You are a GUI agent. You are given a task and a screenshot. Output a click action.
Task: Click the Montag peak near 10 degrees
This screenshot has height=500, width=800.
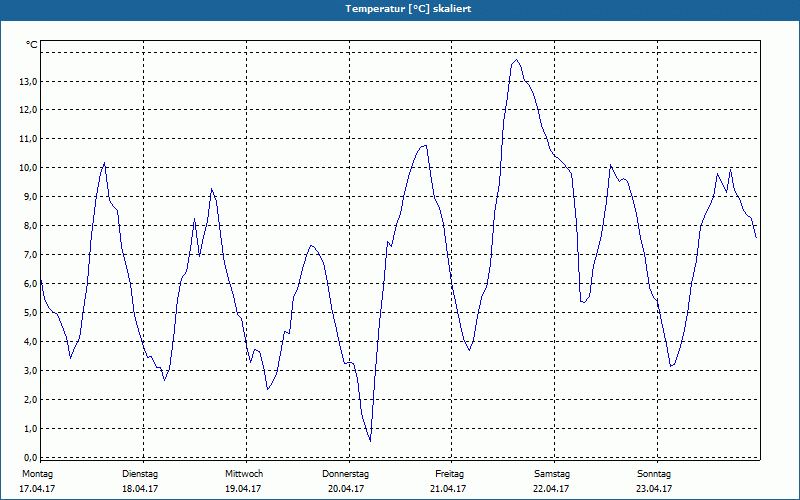[x=104, y=163]
